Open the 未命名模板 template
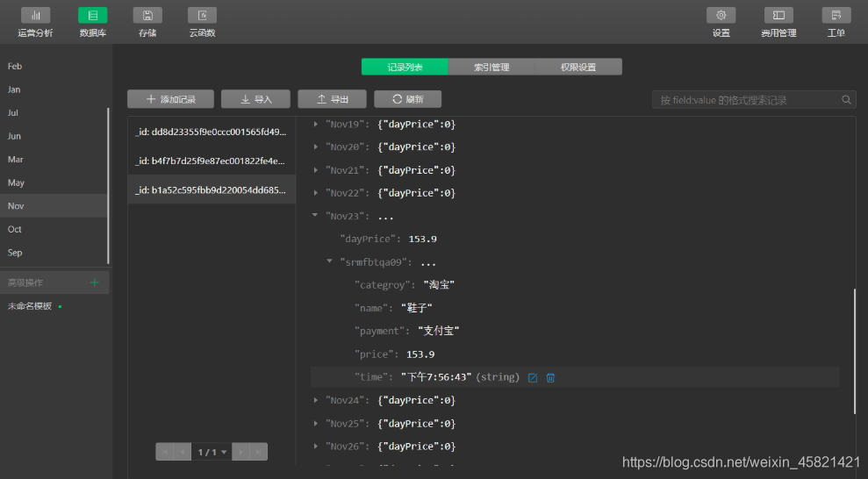Image resolution: width=868 pixels, height=479 pixels. coord(30,306)
